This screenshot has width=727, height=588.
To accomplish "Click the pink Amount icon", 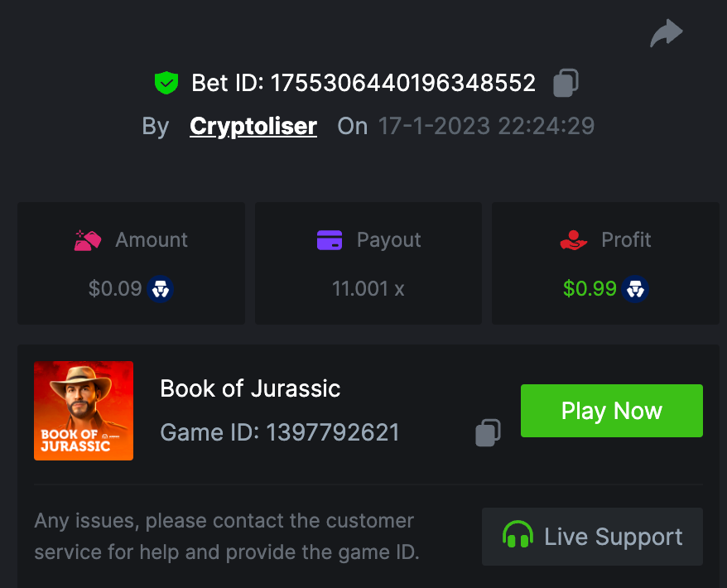I will [88, 240].
